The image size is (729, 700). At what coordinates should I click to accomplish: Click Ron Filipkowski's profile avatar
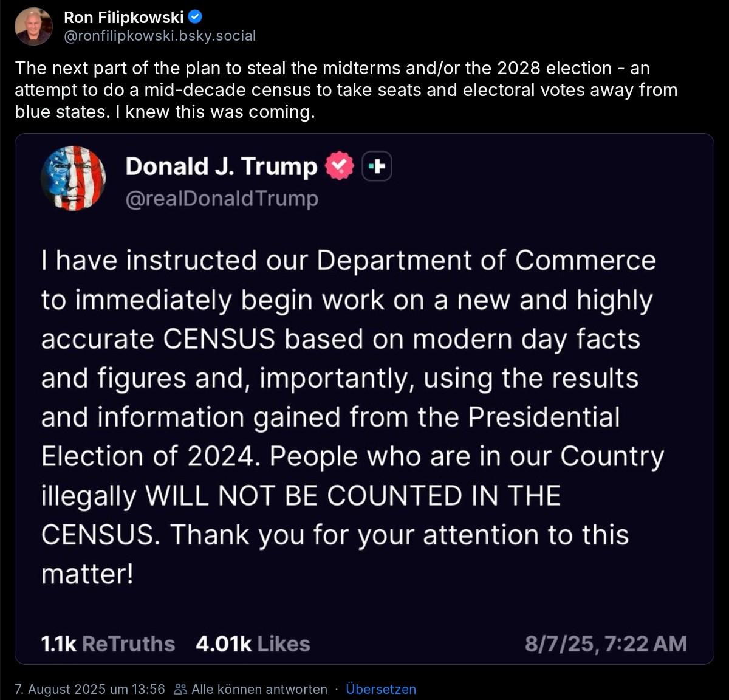coord(33,26)
